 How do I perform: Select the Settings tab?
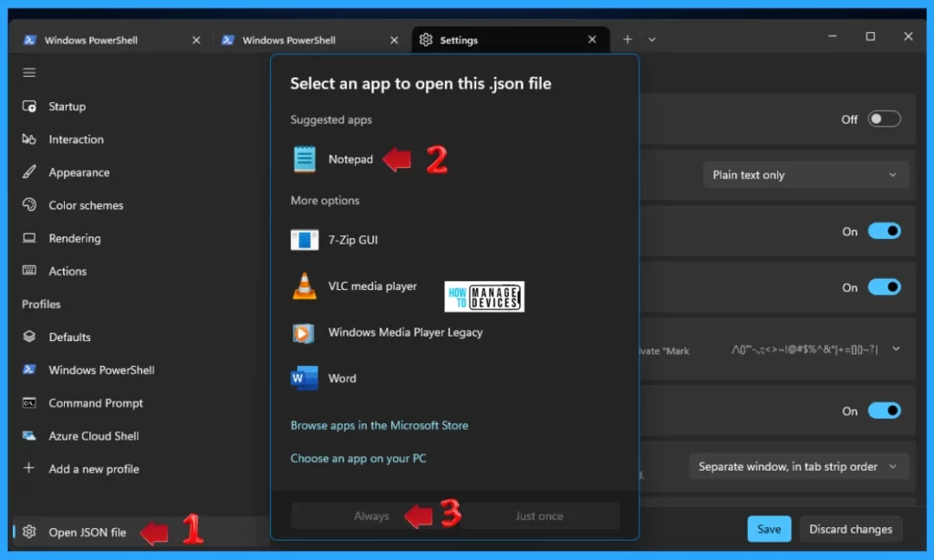point(511,40)
